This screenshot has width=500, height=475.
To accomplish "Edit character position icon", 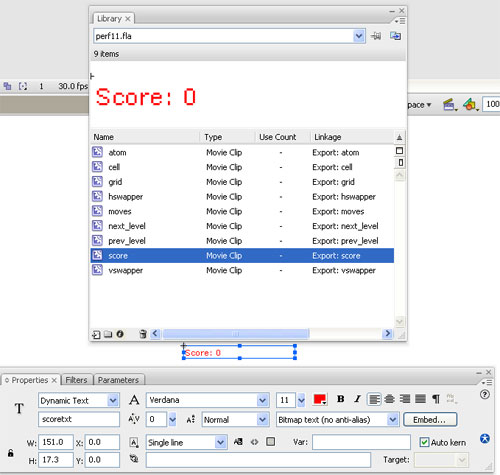I will tap(191, 419).
